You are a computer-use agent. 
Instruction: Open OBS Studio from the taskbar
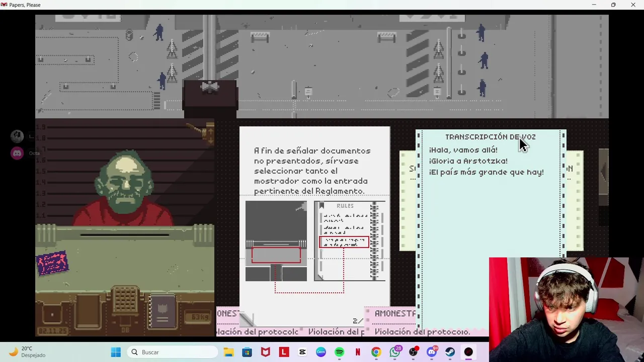point(413,352)
